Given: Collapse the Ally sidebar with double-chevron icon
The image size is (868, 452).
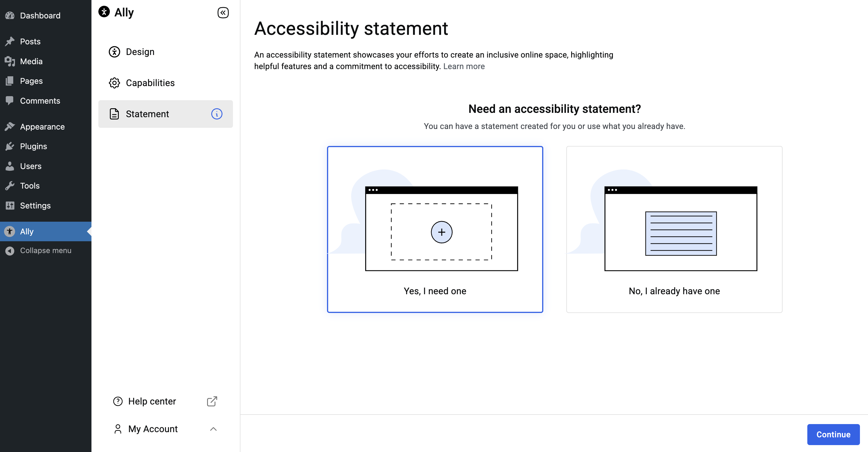Looking at the screenshot, I should [x=223, y=13].
